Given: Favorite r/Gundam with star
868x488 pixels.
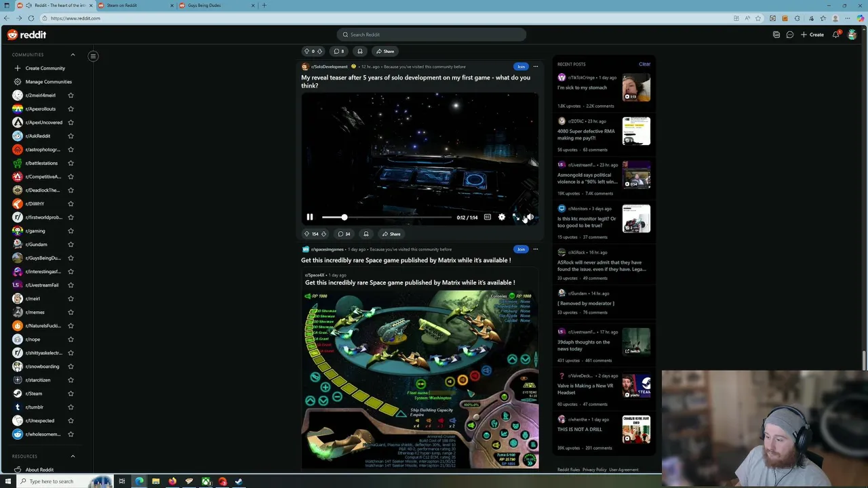Looking at the screenshot, I should click(x=71, y=245).
